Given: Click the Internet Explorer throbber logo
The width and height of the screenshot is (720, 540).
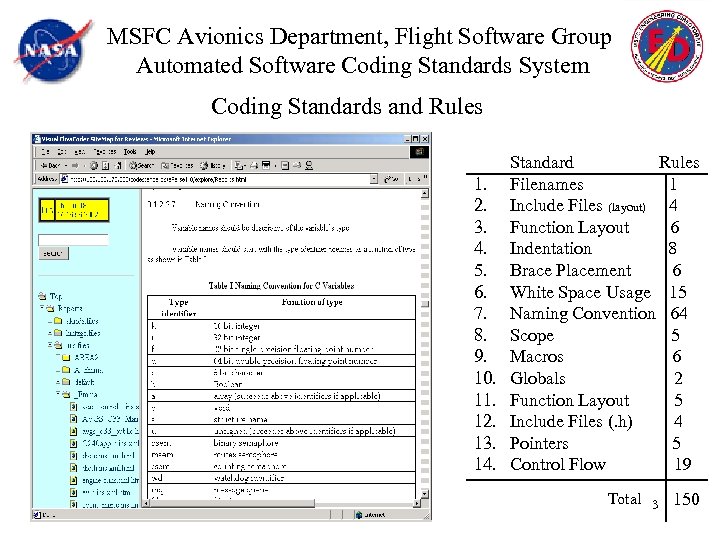Looking at the screenshot, I should click(419, 152).
